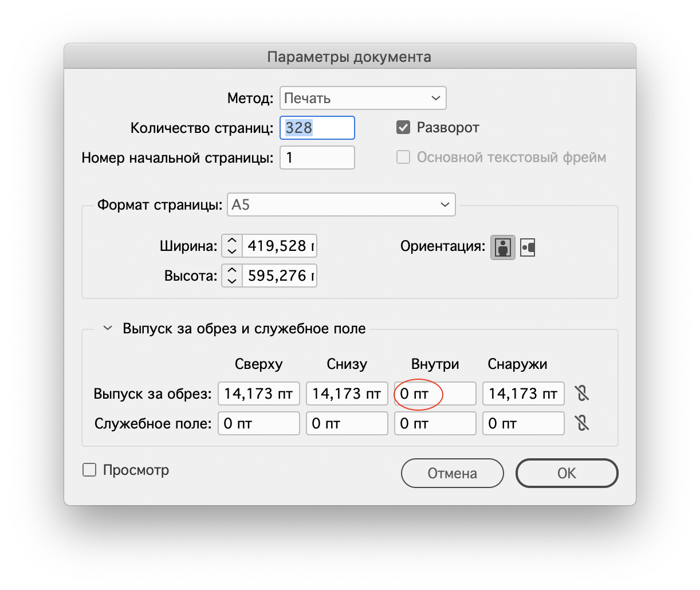Click the Отмена button
Viewport: 700px width, 590px height.
click(x=452, y=473)
